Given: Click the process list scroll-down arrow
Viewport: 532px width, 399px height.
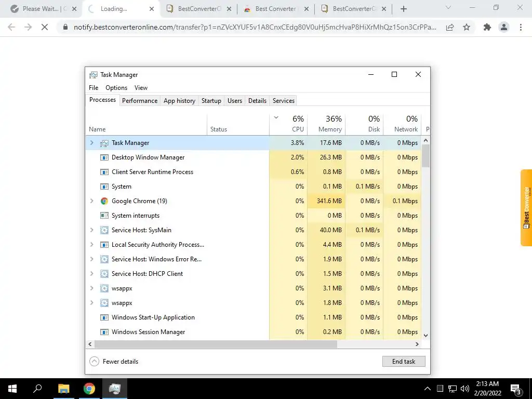Looking at the screenshot, I should pos(426,335).
